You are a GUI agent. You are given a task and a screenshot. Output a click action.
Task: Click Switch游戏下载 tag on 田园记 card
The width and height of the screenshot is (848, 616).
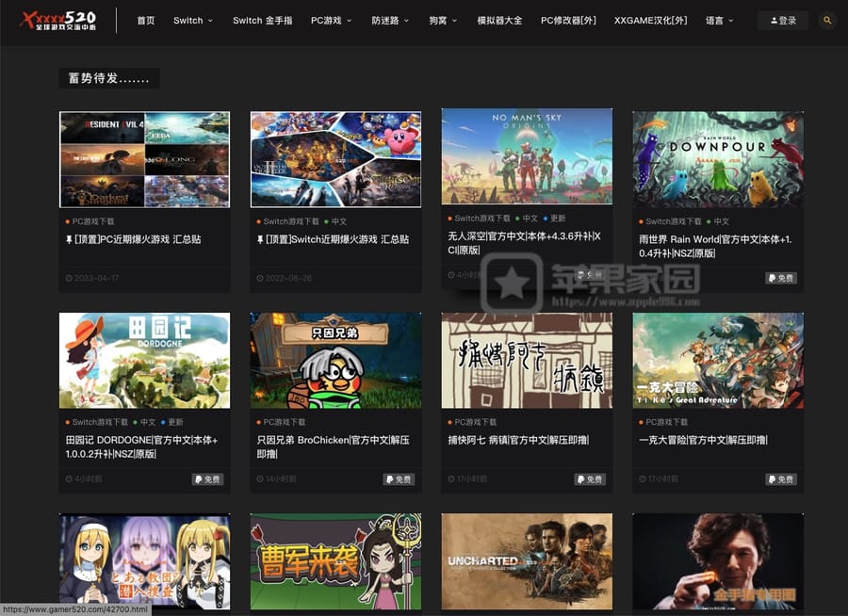click(x=97, y=422)
